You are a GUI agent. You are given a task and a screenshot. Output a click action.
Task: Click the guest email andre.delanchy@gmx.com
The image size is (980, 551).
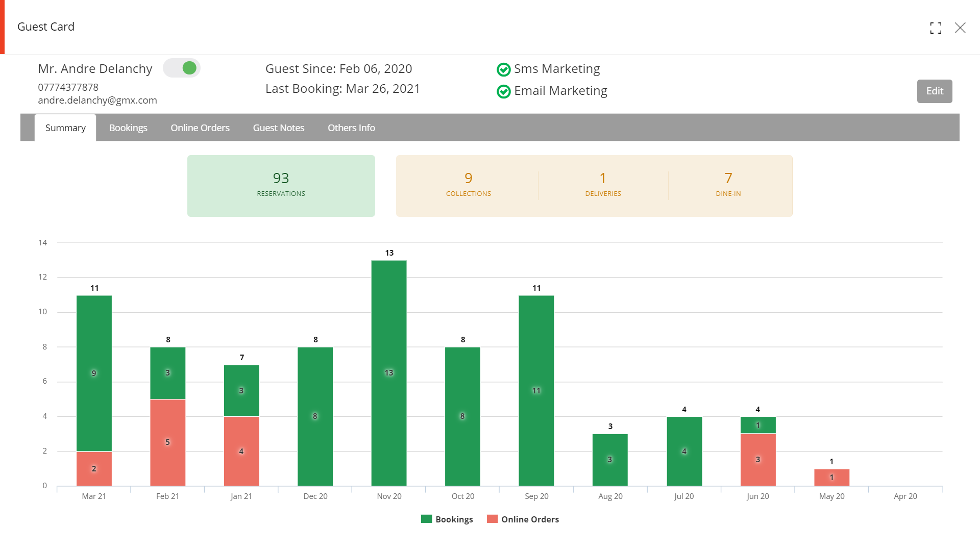coord(97,101)
